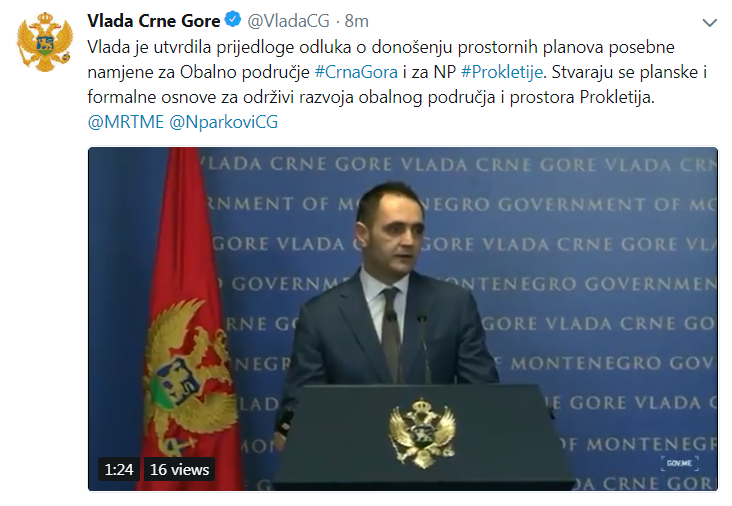Expand the tweet options chevron
The width and height of the screenshot is (732, 506).
(x=709, y=22)
